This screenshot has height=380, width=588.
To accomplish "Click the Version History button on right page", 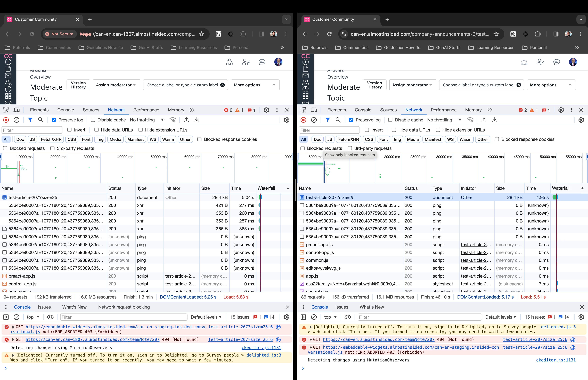I will coord(374,85).
